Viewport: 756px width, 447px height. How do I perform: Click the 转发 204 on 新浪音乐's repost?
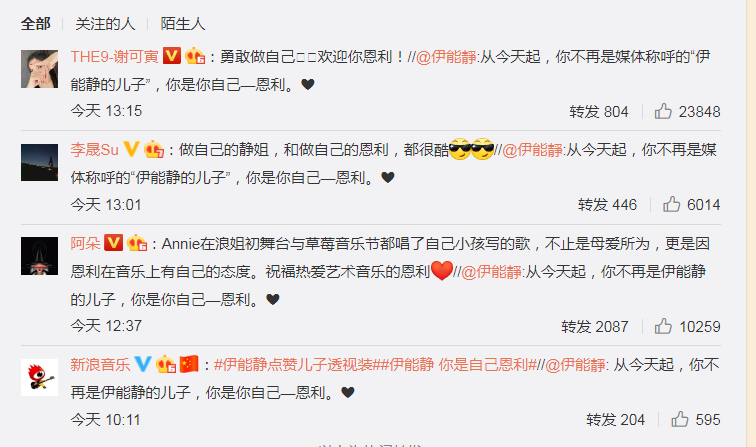(616, 420)
